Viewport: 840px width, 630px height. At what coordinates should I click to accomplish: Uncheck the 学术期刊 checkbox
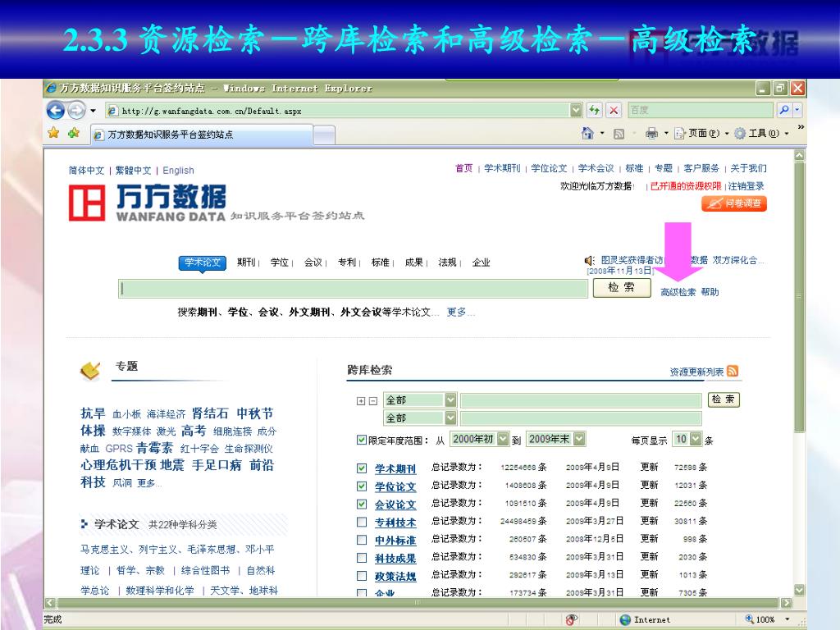pos(362,468)
